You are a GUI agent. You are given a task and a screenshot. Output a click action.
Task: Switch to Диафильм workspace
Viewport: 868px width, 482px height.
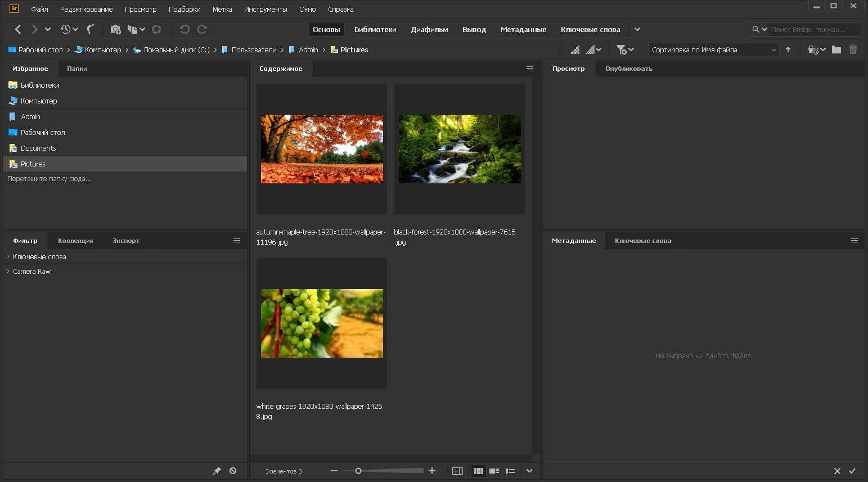coord(429,29)
